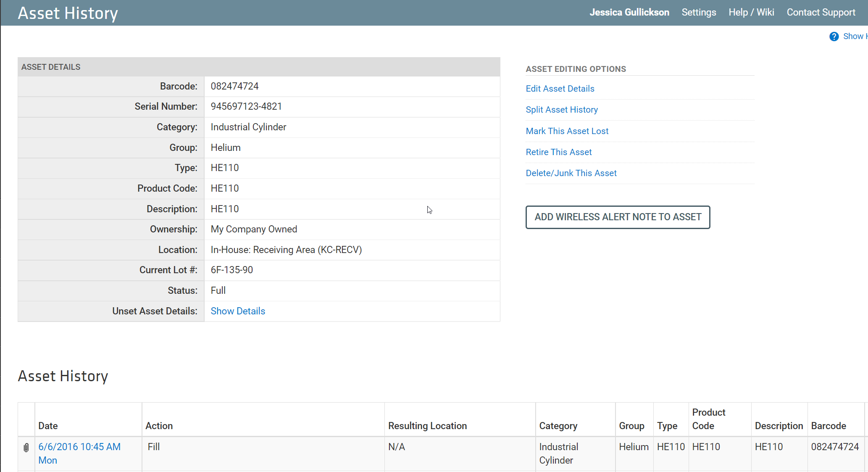Click Add Wireless Alert Note To Asset button
This screenshot has height=472, width=868.
pos(618,217)
